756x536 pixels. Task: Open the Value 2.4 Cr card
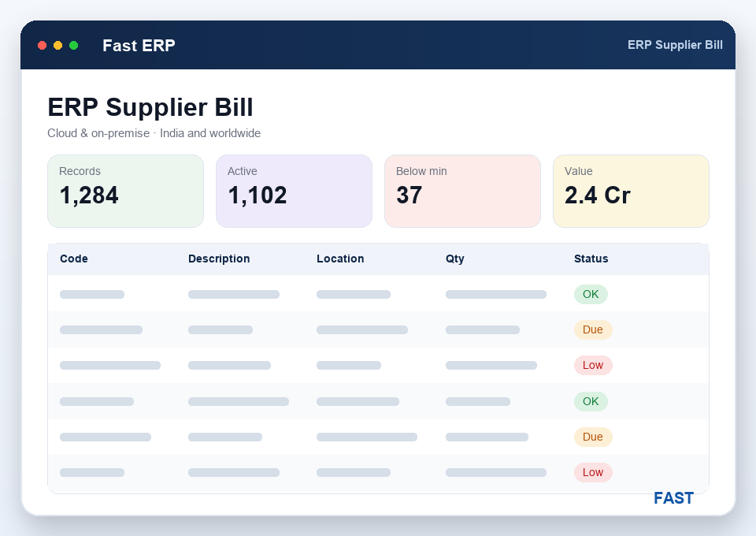tap(631, 191)
